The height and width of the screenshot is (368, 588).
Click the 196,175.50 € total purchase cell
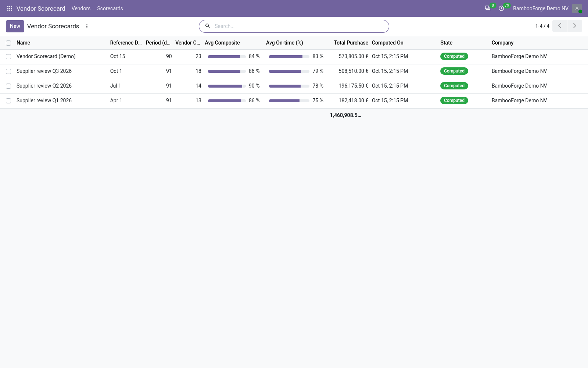[x=353, y=86]
